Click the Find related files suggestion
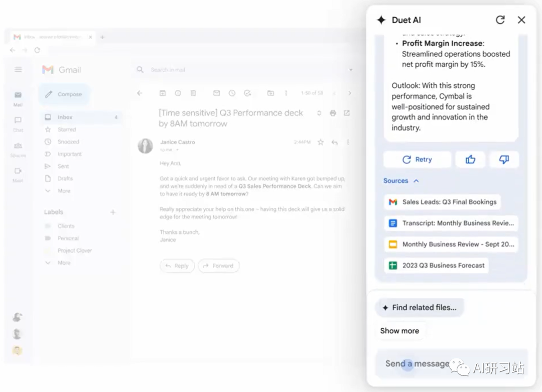This screenshot has width=542, height=392. [x=419, y=308]
